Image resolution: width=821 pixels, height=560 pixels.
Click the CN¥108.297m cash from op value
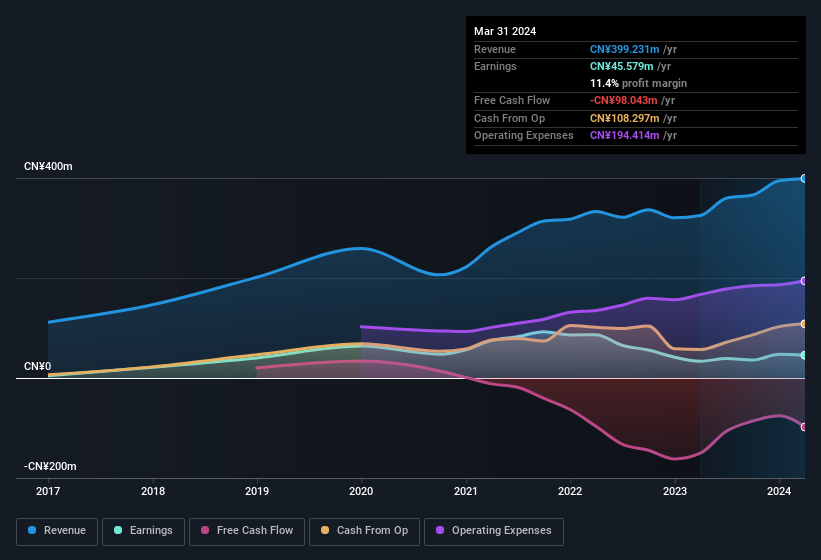coord(625,118)
